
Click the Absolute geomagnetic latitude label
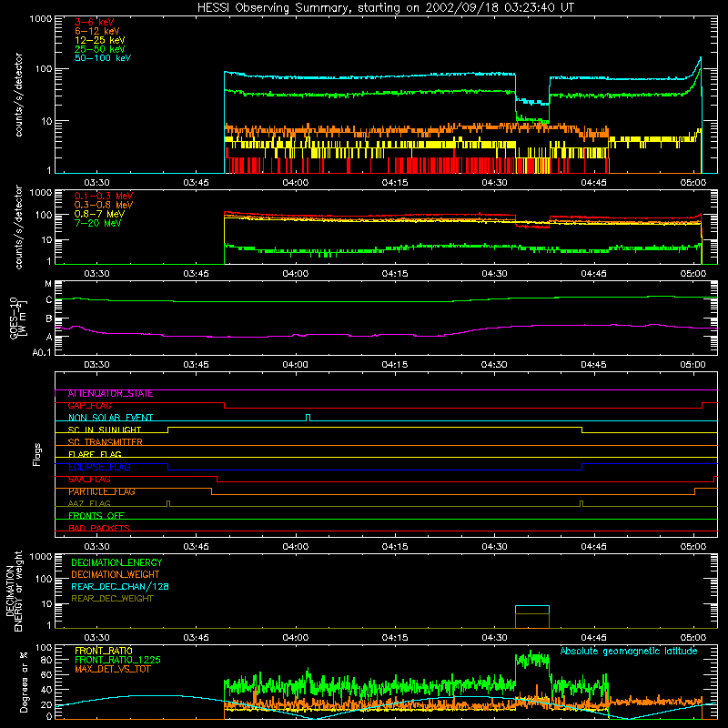click(629, 651)
